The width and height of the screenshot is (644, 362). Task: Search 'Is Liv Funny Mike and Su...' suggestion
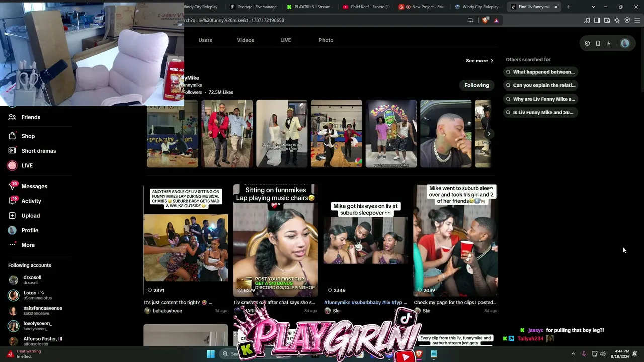pyautogui.click(x=540, y=112)
